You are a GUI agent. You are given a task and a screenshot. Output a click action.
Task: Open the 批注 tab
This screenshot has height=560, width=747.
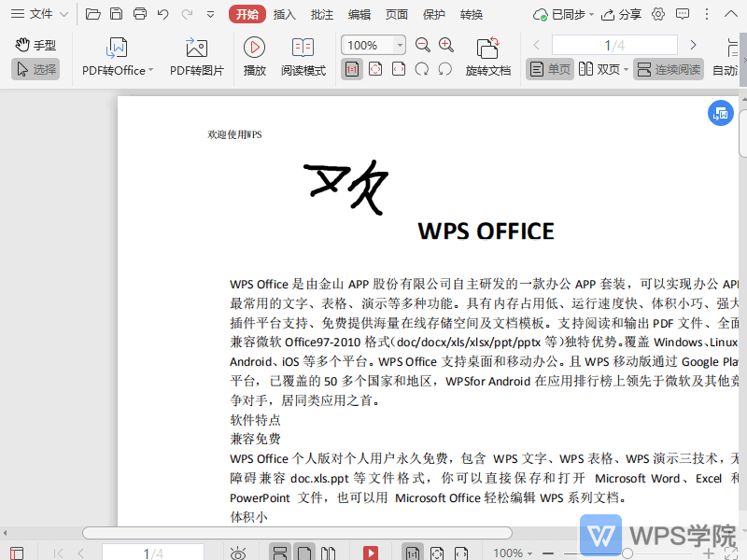[322, 15]
